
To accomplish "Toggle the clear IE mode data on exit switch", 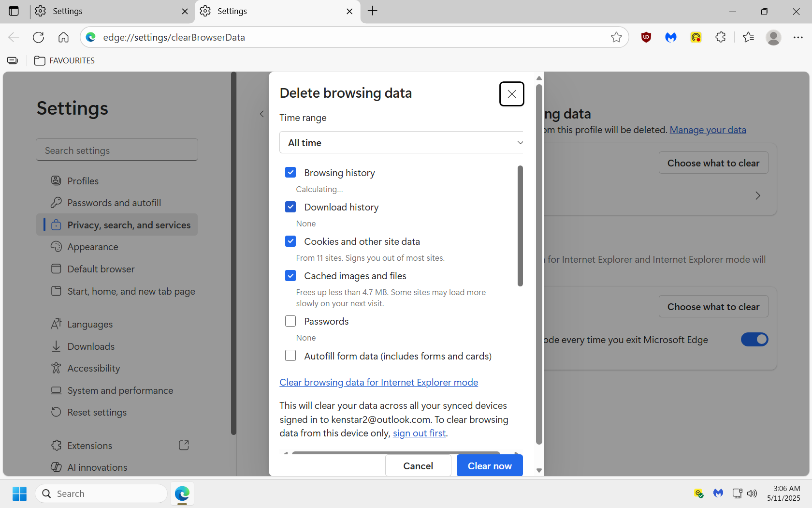I will 754,340.
